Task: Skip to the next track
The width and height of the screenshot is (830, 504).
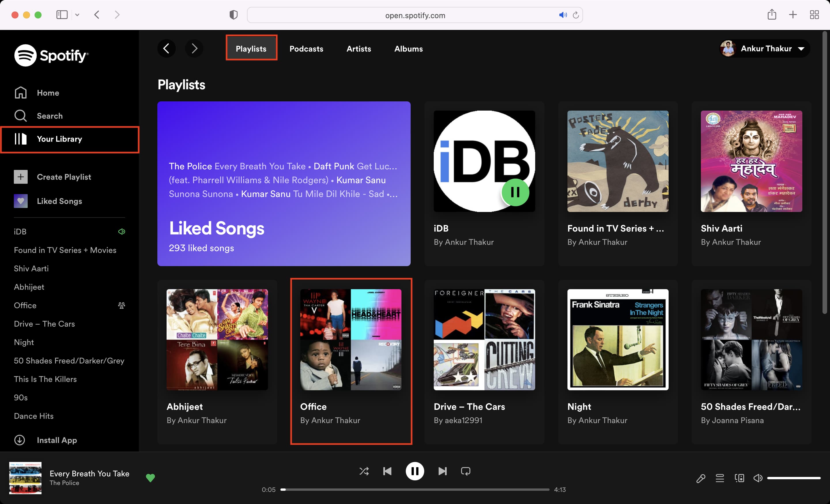Action: click(x=442, y=471)
